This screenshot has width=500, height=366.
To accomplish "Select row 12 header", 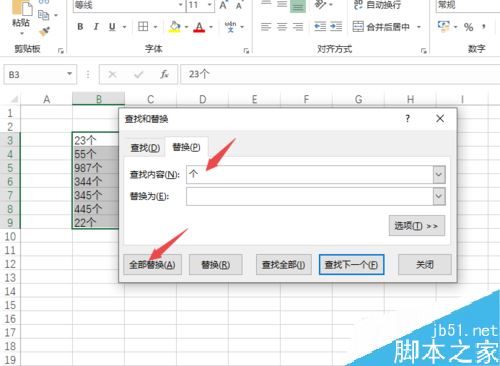I will coord(10,264).
